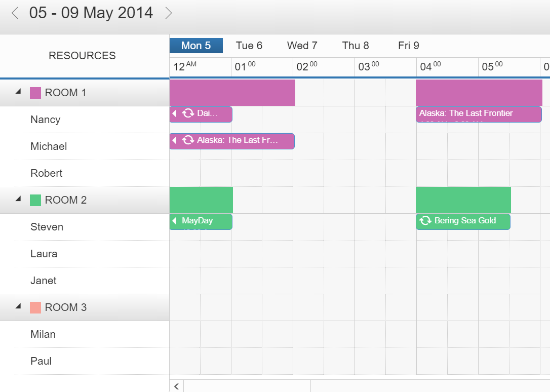Click the continuation arrow on the MayDay event

click(174, 221)
